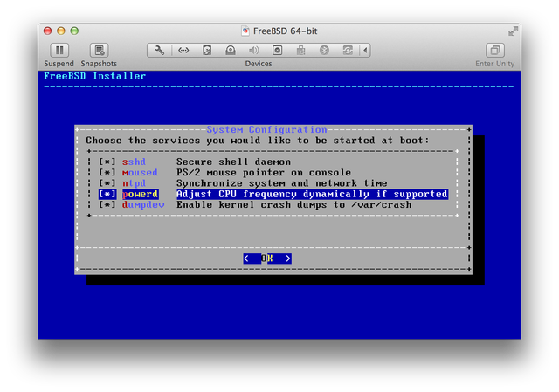The image size is (559, 392).
Task: Select the ntpd service name
Action: coord(134,183)
